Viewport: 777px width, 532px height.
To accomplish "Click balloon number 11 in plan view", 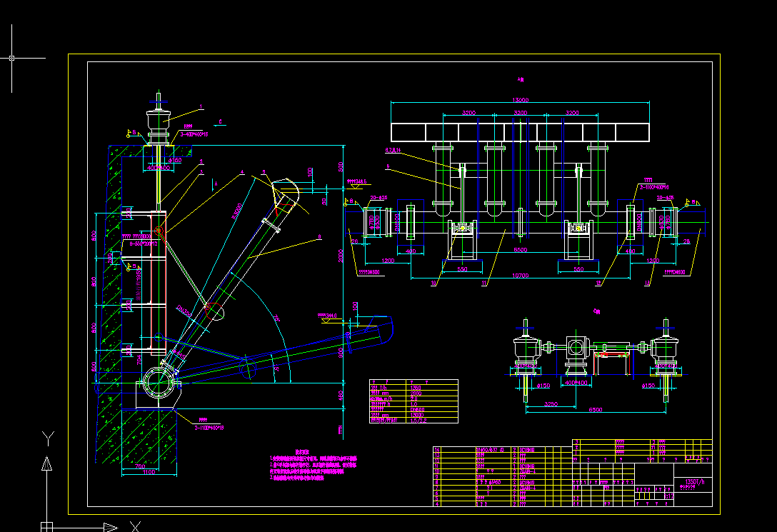I will pyautogui.click(x=484, y=283).
